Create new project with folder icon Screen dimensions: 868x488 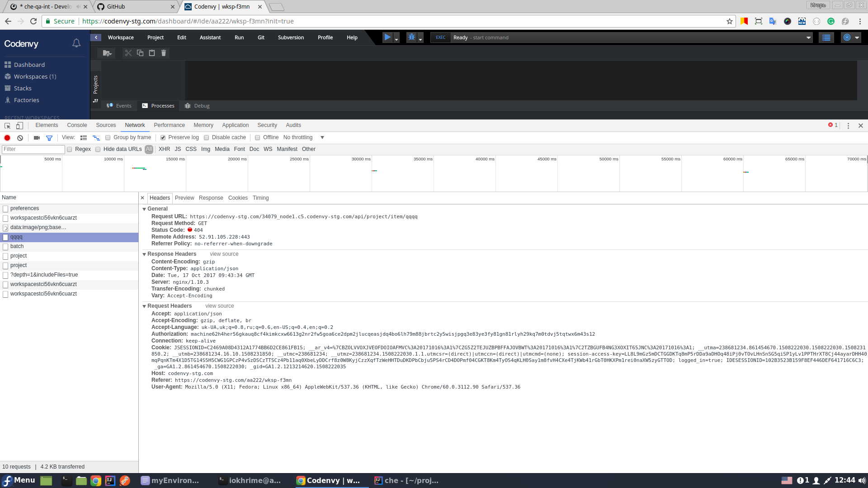(107, 53)
